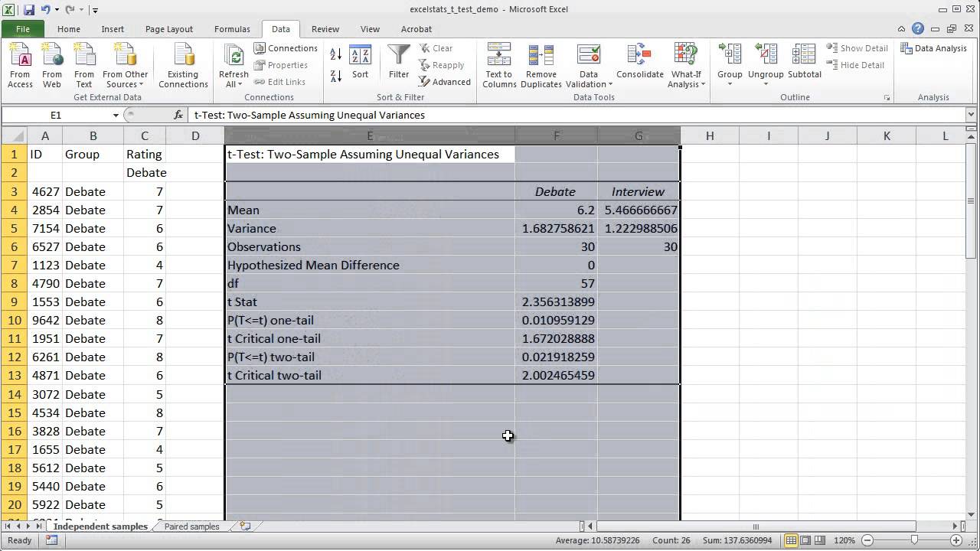Click Remove Duplicates
The width and height of the screenshot is (980, 551).
(541, 66)
